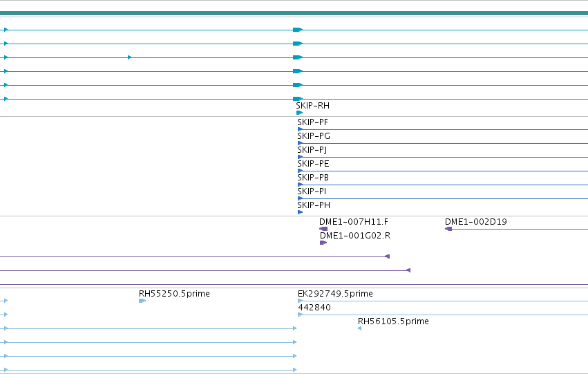Click the RH55250.5prime EST label
The width and height of the screenshot is (588, 374).
(x=174, y=294)
